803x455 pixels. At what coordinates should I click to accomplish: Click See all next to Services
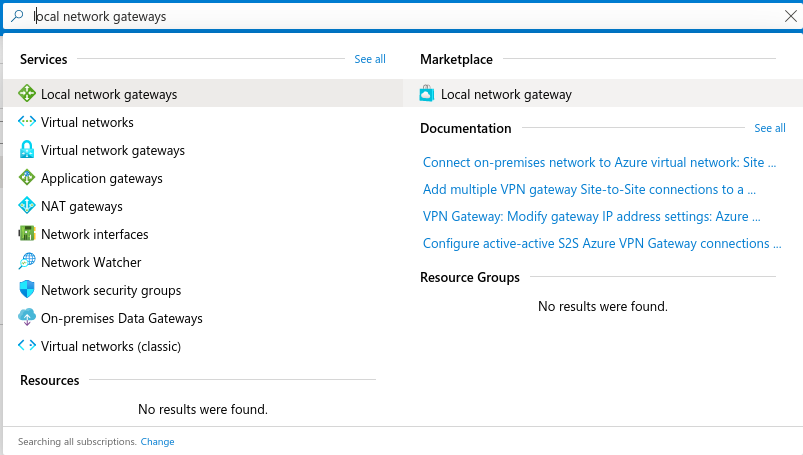tap(370, 59)
